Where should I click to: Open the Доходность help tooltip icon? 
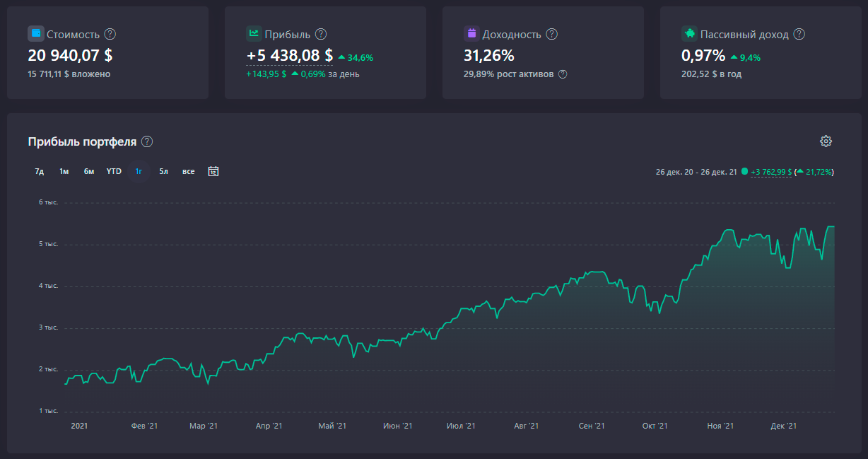tap(552, 34)
